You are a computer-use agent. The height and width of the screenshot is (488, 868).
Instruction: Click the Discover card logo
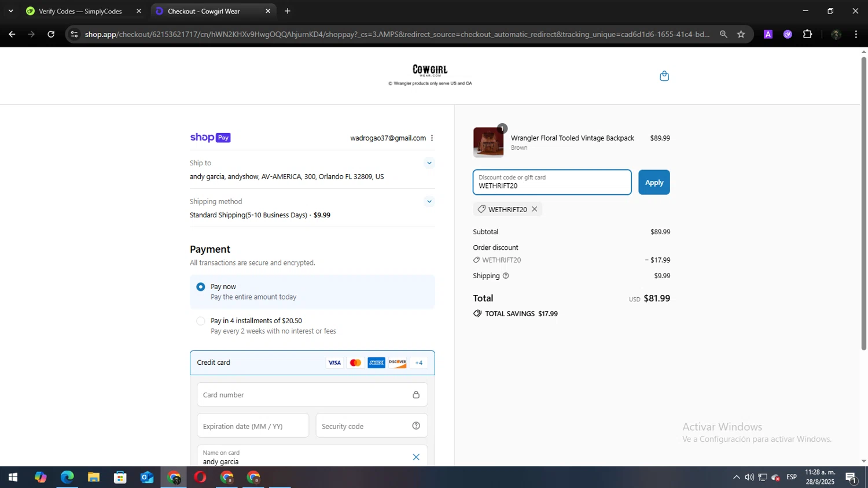(x=398, y=363)
